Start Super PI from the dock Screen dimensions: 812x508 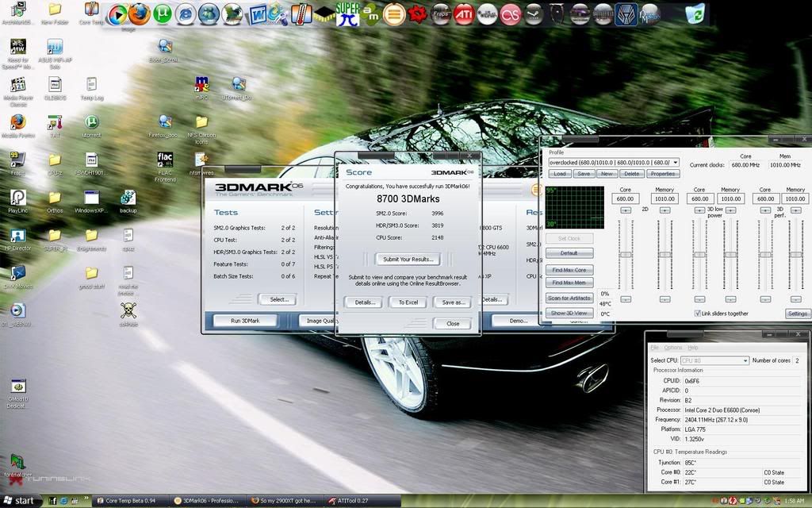click(x=347, y=14)
